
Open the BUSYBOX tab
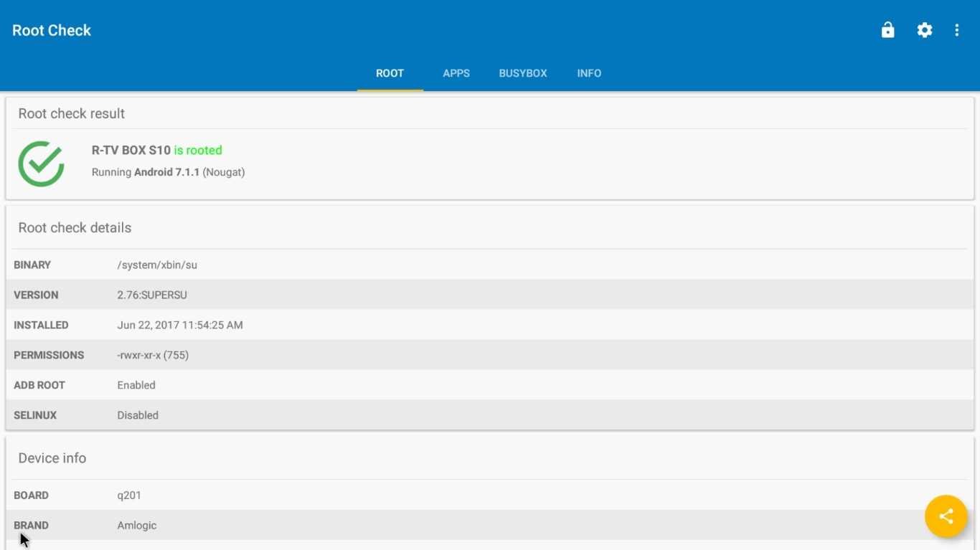click(523, 73)
